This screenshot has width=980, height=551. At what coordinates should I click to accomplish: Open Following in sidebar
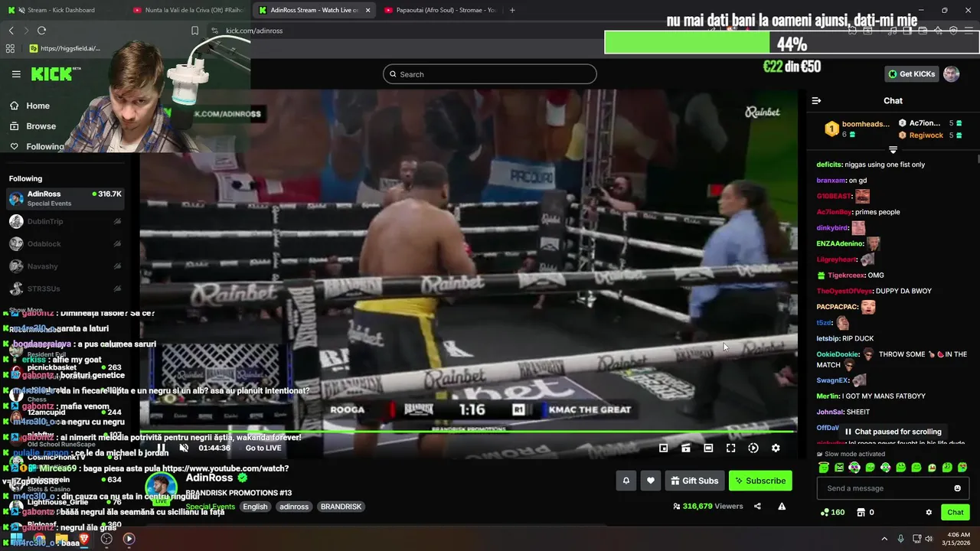[37, 146]
